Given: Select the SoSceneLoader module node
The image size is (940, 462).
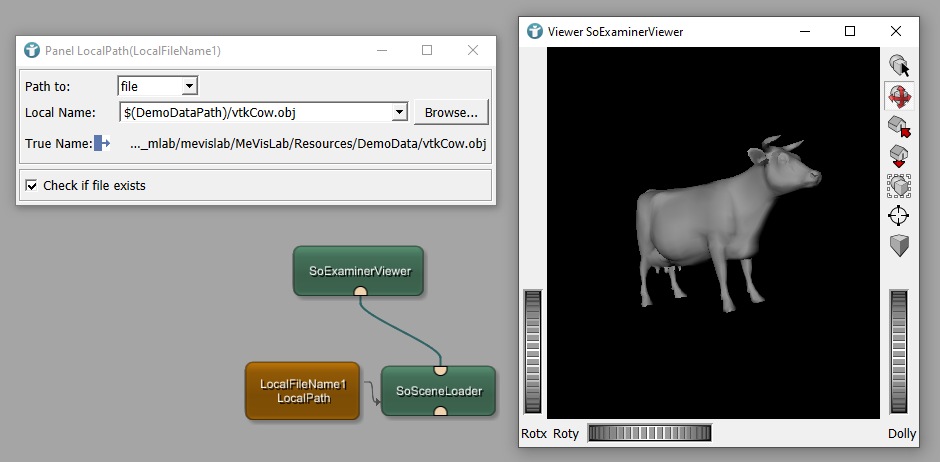Looking at the screenshot, I should (438, 391).
